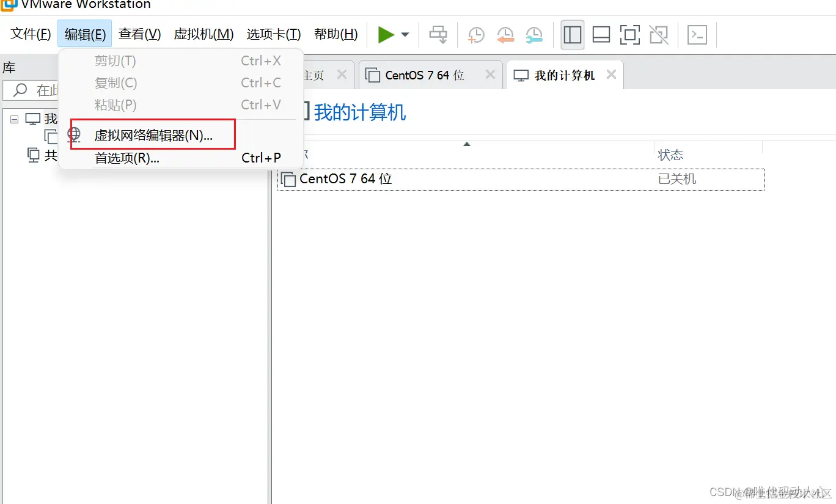
Task: Take a snapshot of the virtual machine
Action: tap(475, 35)
